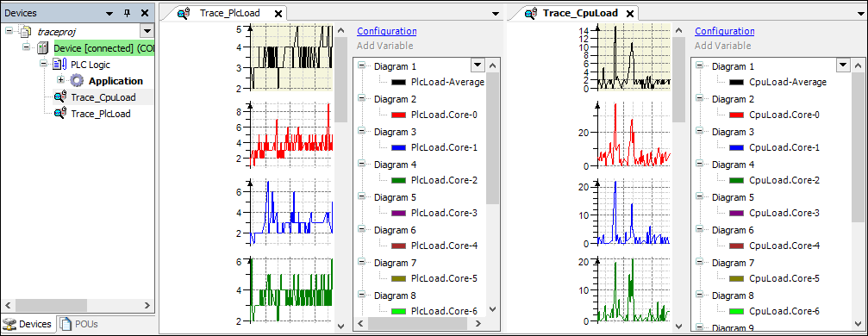Click the traceproj project icon
The width and height of the screenshot is (868, 336).
[25, 32]
